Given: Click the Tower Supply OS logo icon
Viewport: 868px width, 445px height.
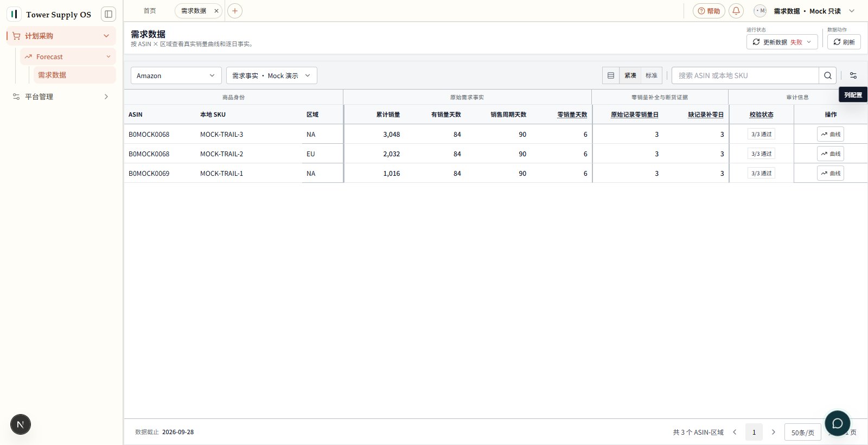Looking at the screenshot, I should pos(14,14).
